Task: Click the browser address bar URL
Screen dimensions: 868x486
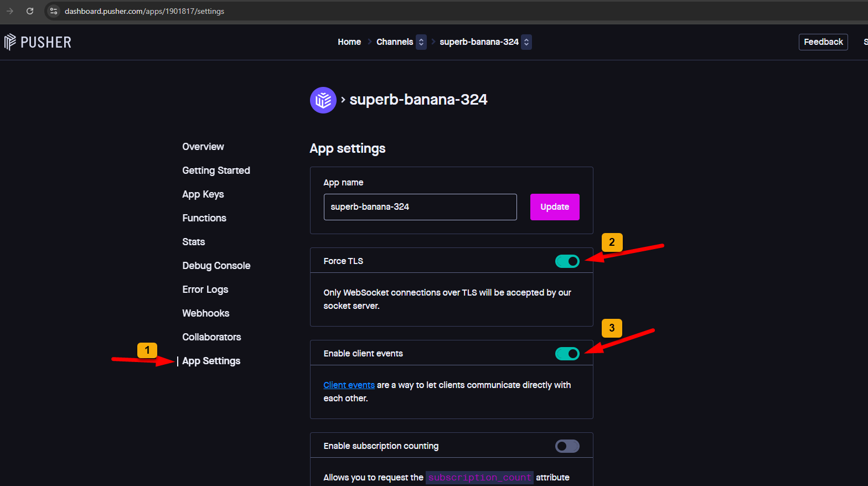Action: click(144, 11)
